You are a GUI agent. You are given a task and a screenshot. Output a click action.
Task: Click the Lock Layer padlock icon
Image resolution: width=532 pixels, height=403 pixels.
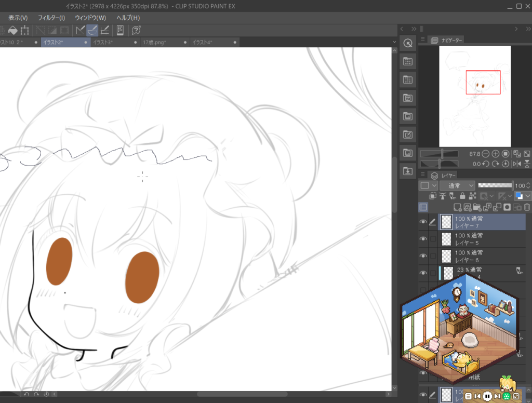click(462, 196)
